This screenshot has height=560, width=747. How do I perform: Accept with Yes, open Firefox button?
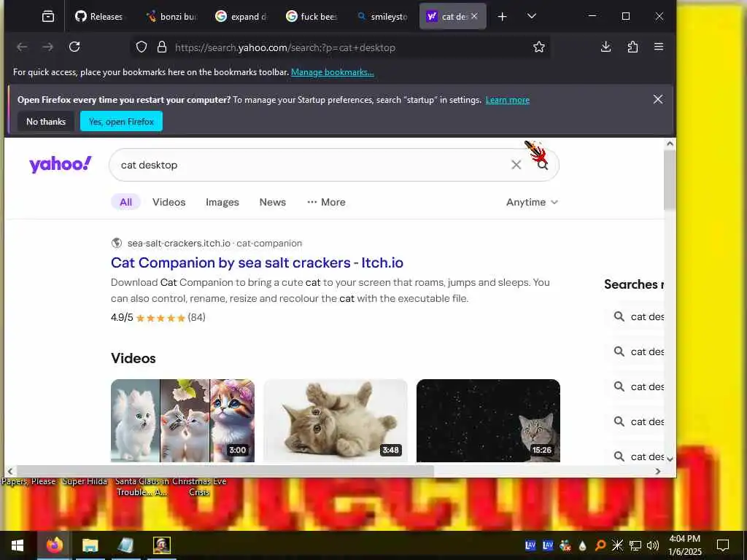[121, 122]
